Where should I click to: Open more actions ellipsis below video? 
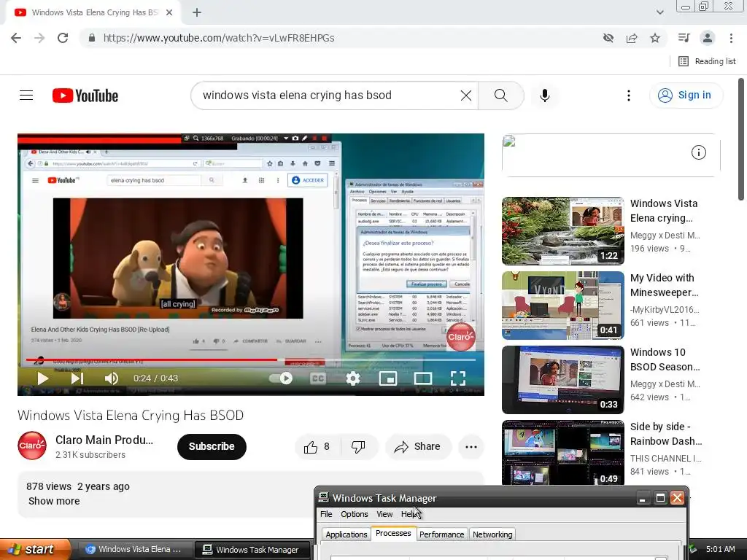point(471,447)
